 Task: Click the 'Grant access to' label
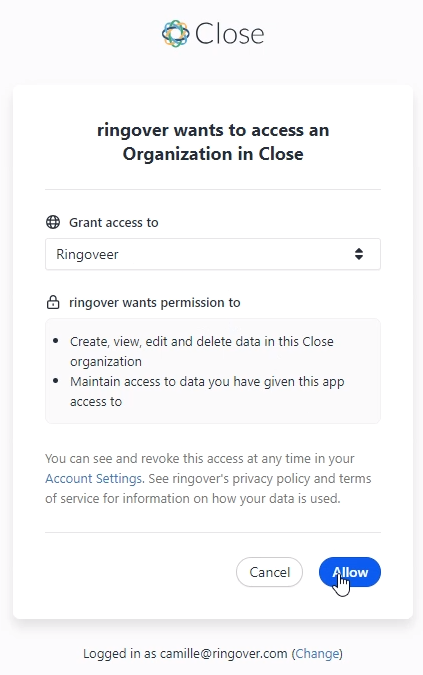(114, 223)
